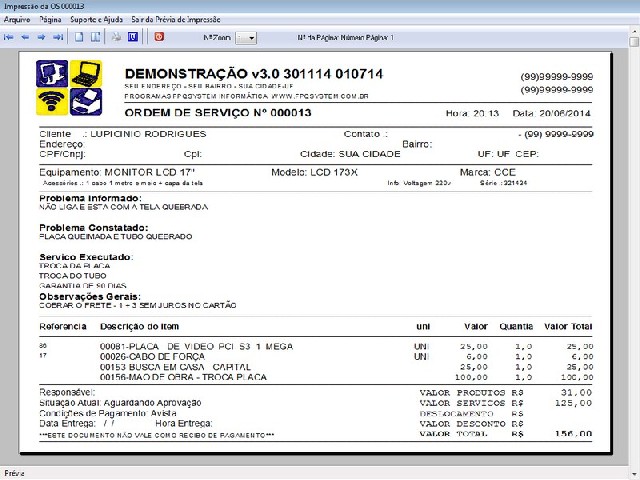This screenshot has width=640, height=480.
Task: Open the Página menu
Action: [53, 19]
